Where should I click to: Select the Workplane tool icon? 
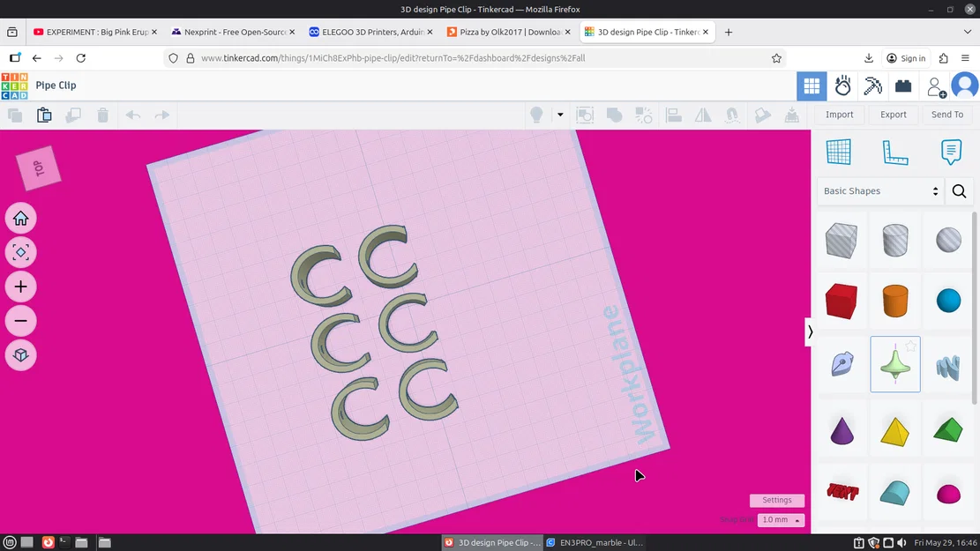pyautogui.click(x=838, y=152)
